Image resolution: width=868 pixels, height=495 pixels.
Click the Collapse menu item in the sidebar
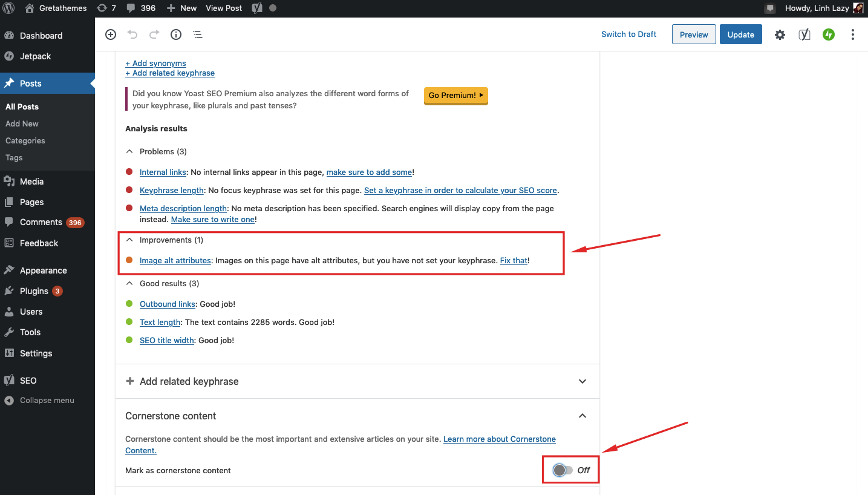click(47, 400)
